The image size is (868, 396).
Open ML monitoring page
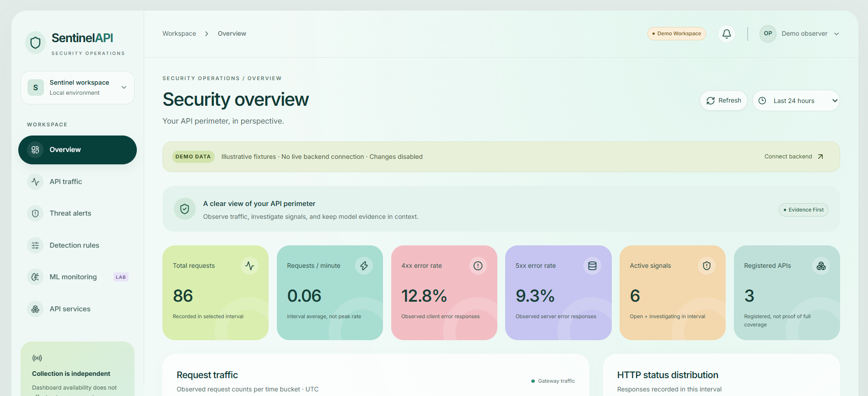[x=77, y=277]
